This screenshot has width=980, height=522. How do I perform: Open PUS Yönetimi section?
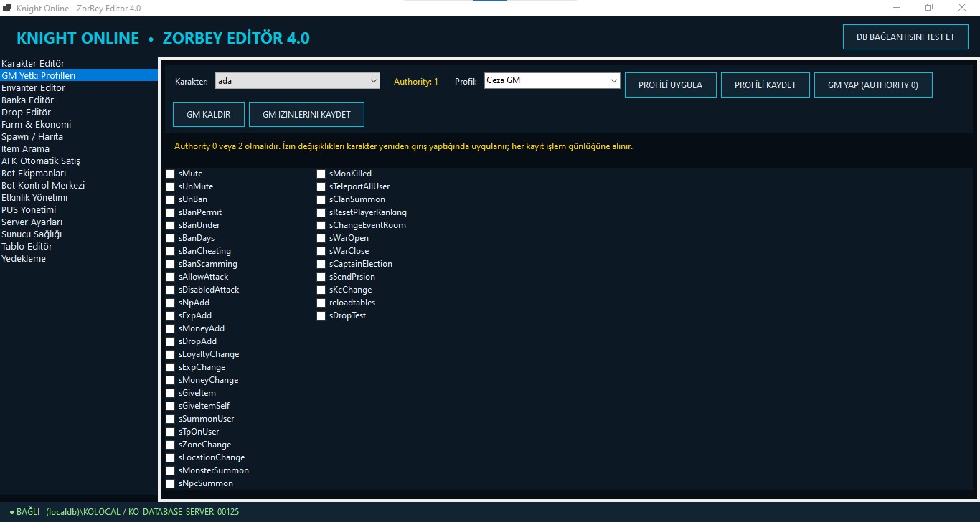[x=79, y=209]
